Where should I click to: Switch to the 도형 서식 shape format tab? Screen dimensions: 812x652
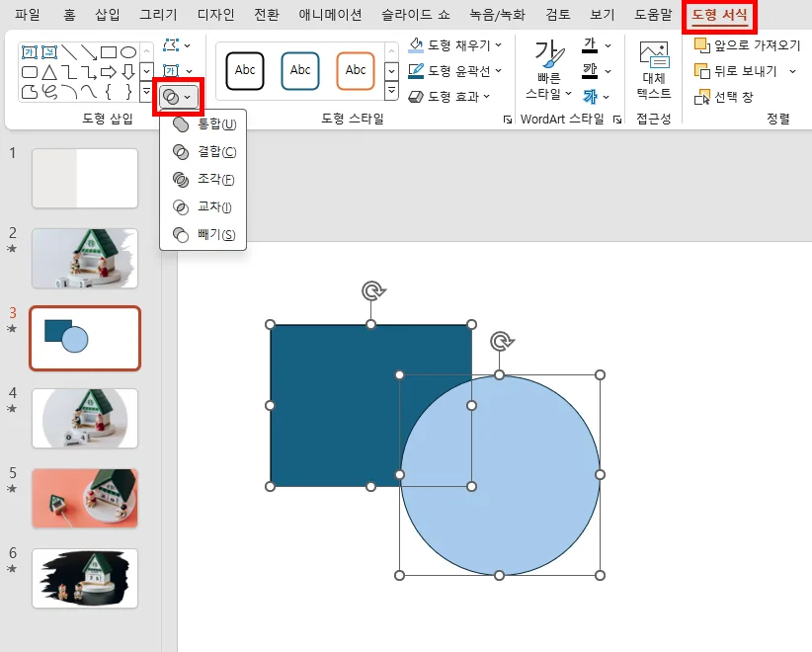coord(720,16)
